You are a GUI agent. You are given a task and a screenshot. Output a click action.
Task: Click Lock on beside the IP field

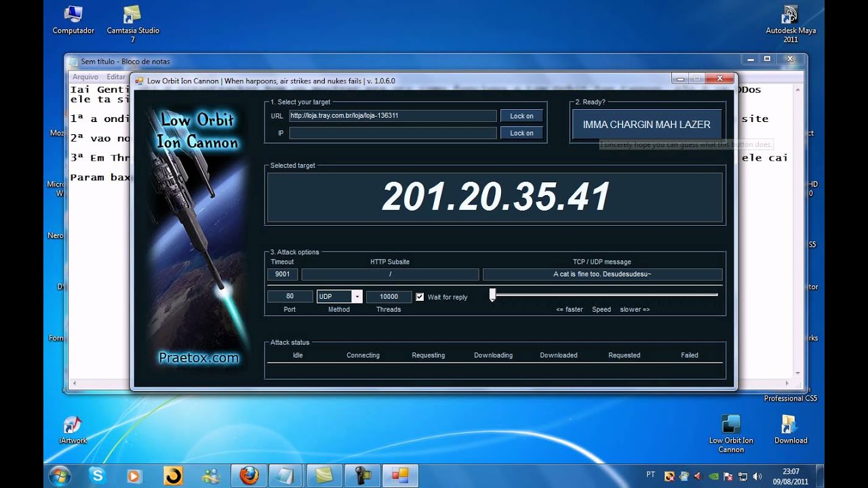tap(521, 133)
